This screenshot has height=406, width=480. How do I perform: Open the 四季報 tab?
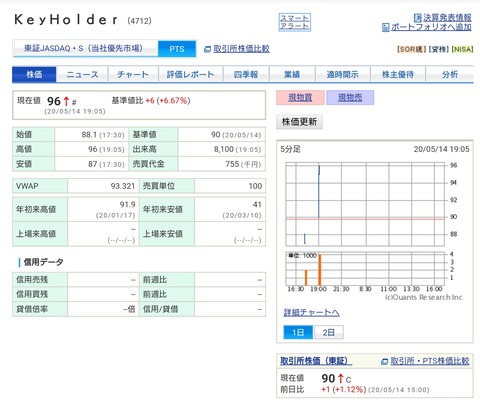(246, 74)
